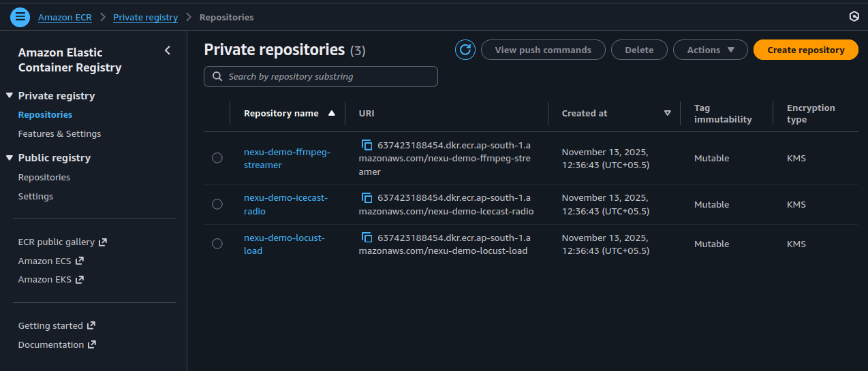Collapse the Public registry section
The height and width of the screenshot is (371, 868).
[10, 158]
